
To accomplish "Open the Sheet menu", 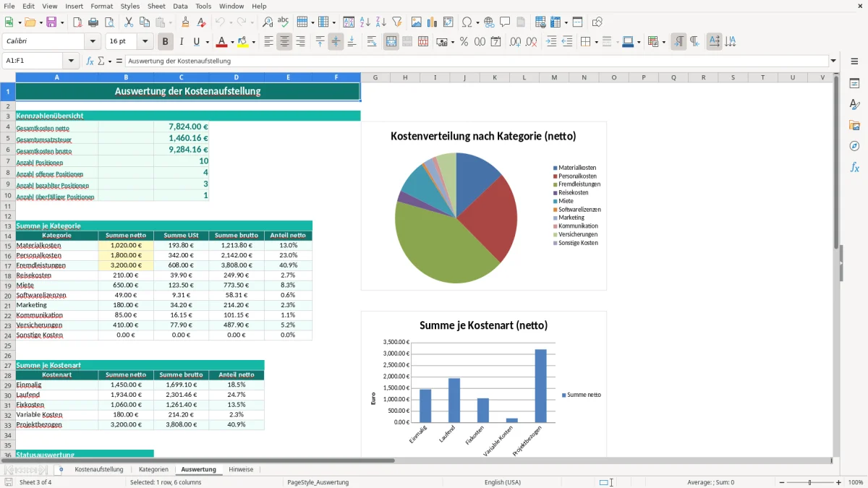I will click(x=156, y=6).
